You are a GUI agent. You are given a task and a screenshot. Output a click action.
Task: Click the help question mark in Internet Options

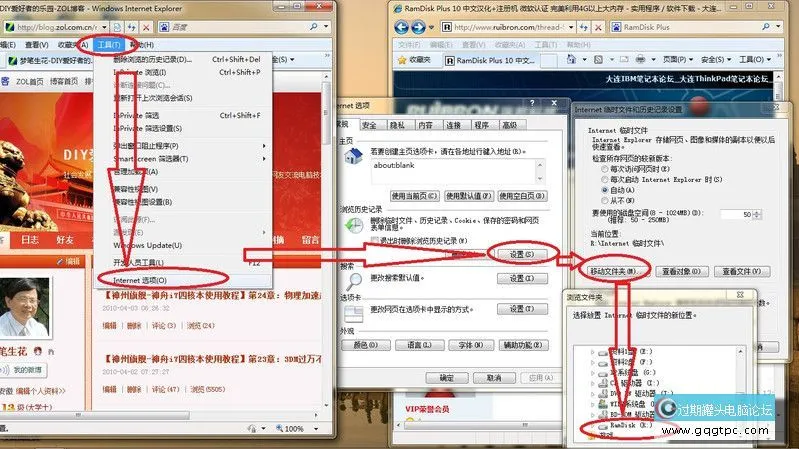pos(532,103)
